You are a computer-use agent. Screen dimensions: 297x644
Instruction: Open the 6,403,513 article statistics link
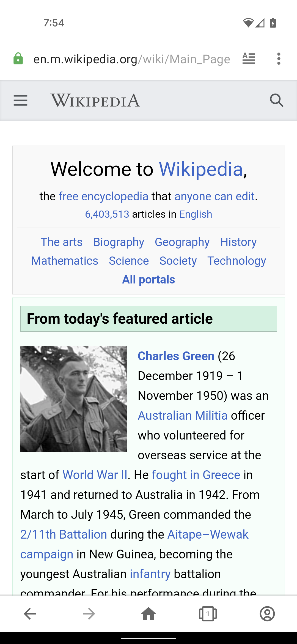pyautogui.click(x=107, y=214)
